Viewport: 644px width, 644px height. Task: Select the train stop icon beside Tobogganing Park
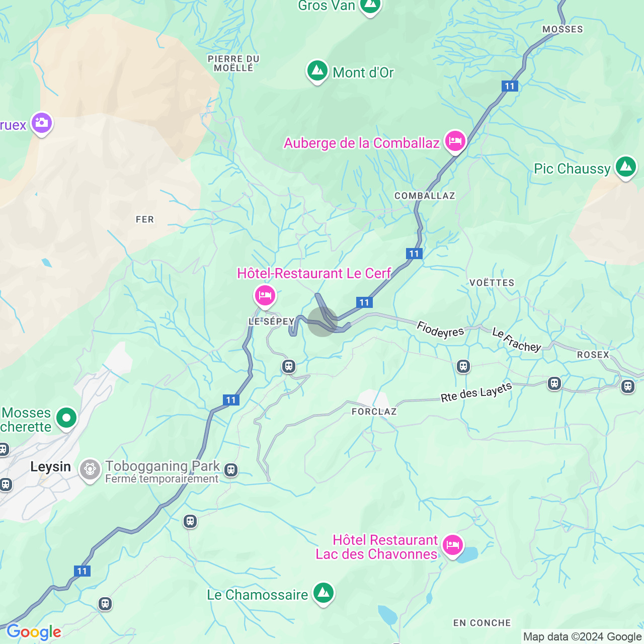pyautogui.click(x=231, y=470)
